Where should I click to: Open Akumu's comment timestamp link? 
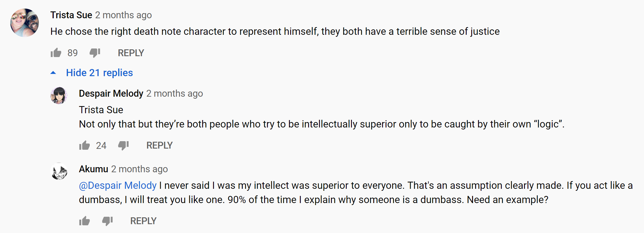pyautogui.click(x=139, y=169)
